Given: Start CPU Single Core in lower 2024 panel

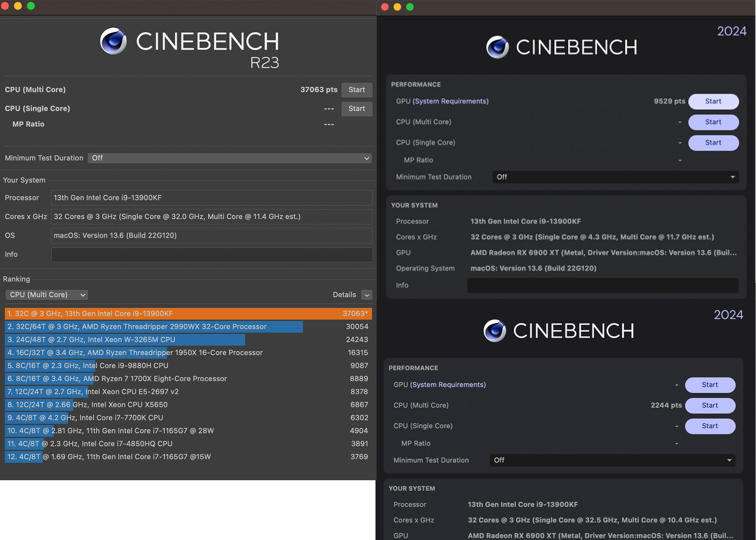Looking at the screenshot, I should pos(710,426).
